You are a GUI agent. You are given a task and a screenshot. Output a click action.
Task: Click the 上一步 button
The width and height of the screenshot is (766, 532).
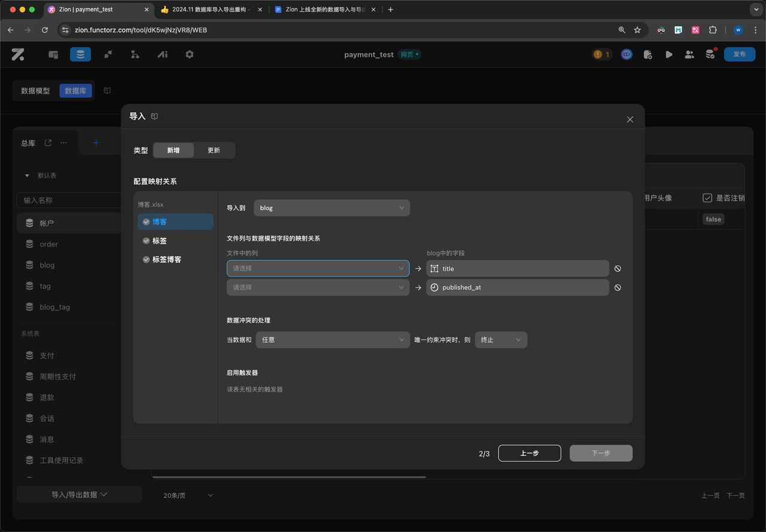click(529, 453)
